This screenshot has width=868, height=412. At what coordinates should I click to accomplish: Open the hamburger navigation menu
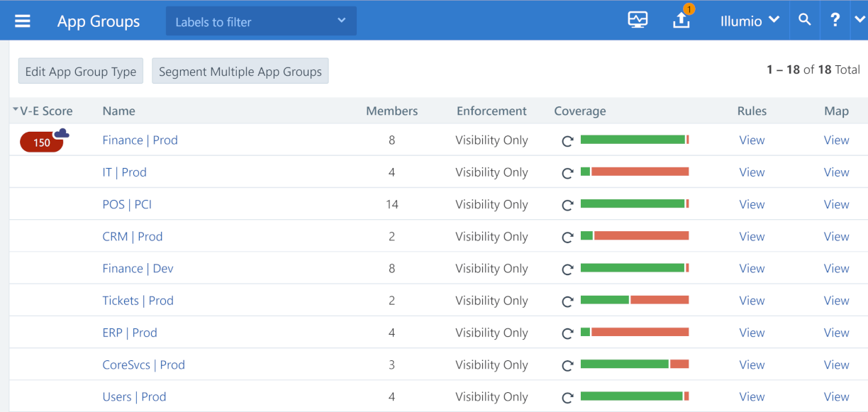[23, 21]
